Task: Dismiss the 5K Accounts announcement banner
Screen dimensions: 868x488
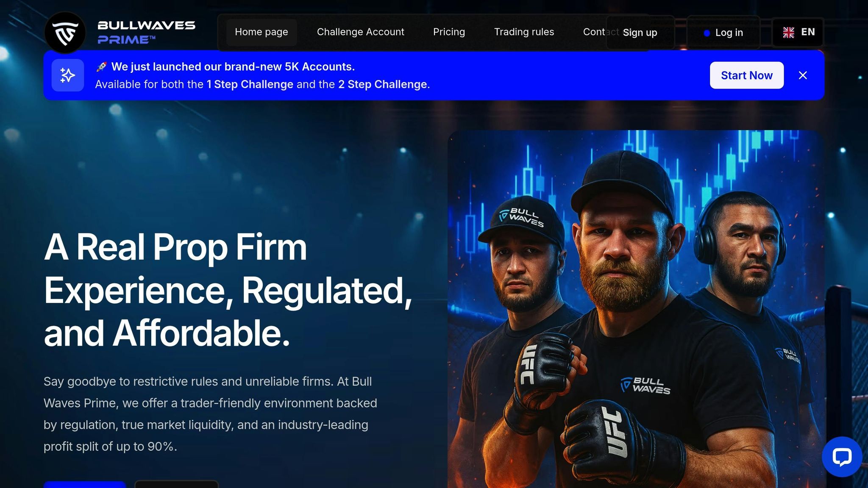Action: 803,75
